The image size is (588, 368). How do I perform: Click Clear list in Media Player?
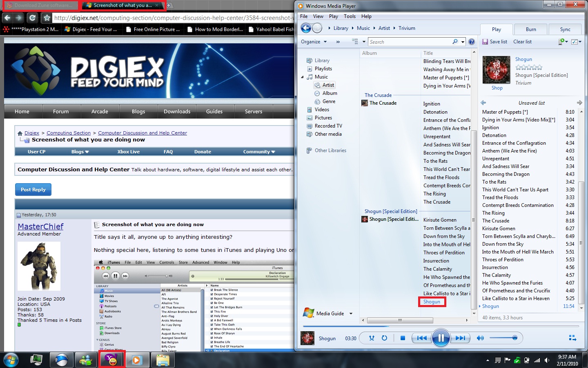coord(522,42)
